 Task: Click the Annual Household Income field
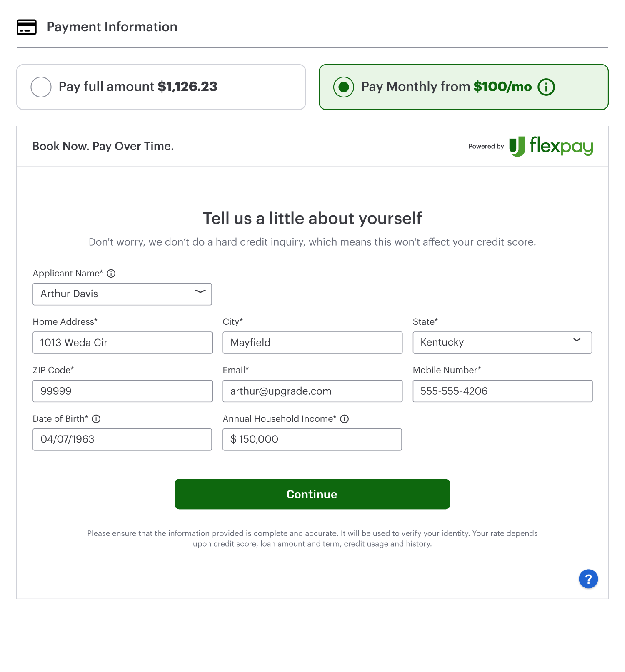pyautogui.click(x=312, y=439)
